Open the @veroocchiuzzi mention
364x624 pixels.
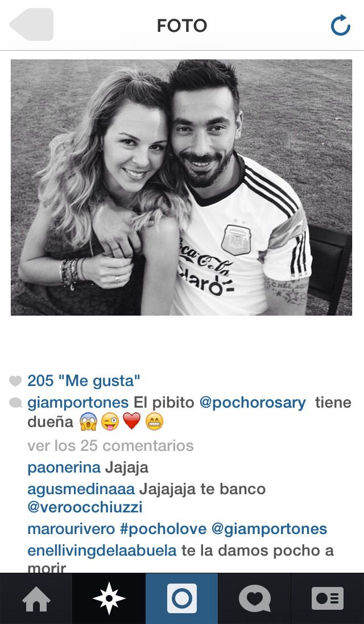(x=85, y=507)
